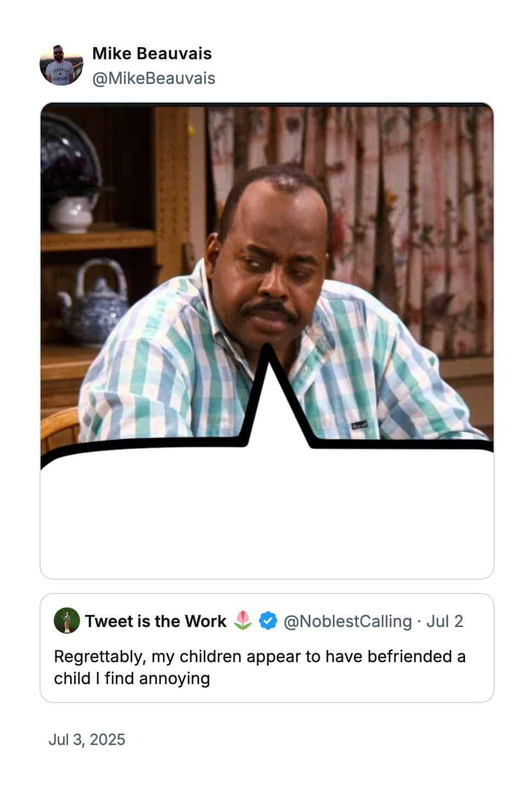Open the Tweet is the Work avatar

[x=67, y=621]
